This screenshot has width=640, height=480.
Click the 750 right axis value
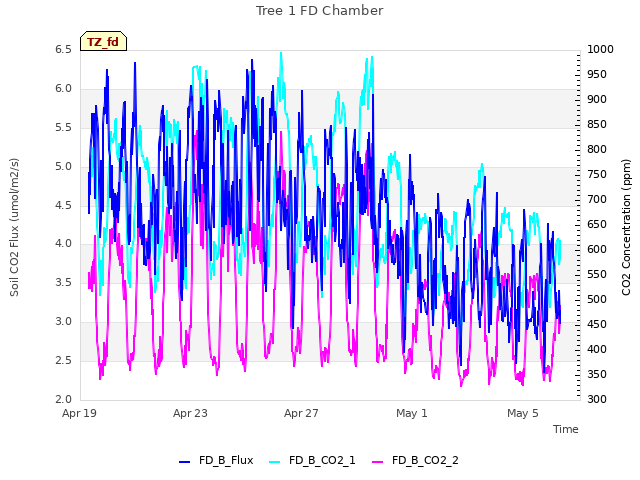tap(597, 174)
